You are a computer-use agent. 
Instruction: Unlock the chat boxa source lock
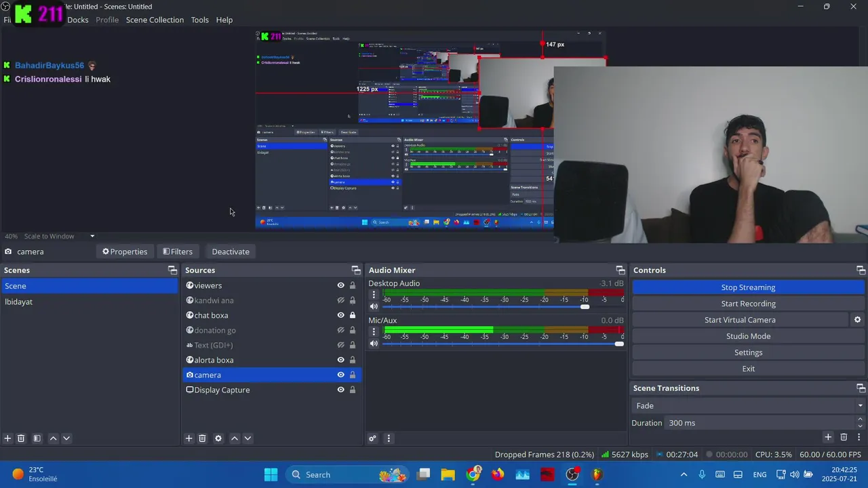point(353,315)
